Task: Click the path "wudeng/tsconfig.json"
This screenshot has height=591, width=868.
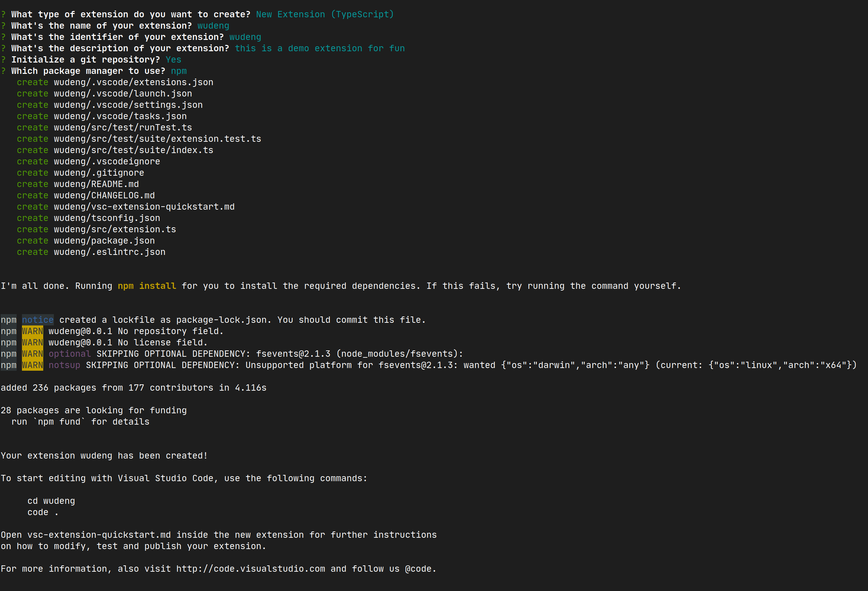Action: (107, 218)
